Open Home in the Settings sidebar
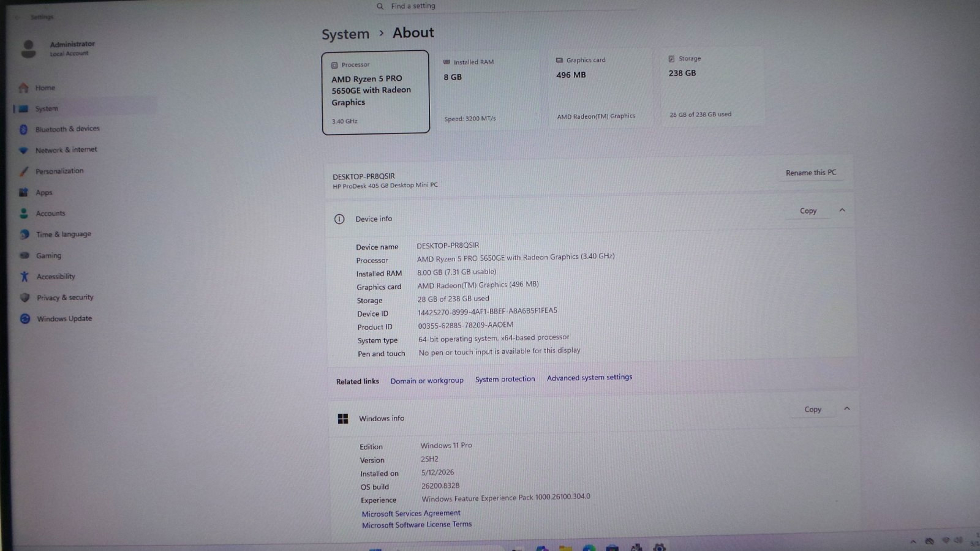Screen dimensions: 980x551 (x=45, y=88)
